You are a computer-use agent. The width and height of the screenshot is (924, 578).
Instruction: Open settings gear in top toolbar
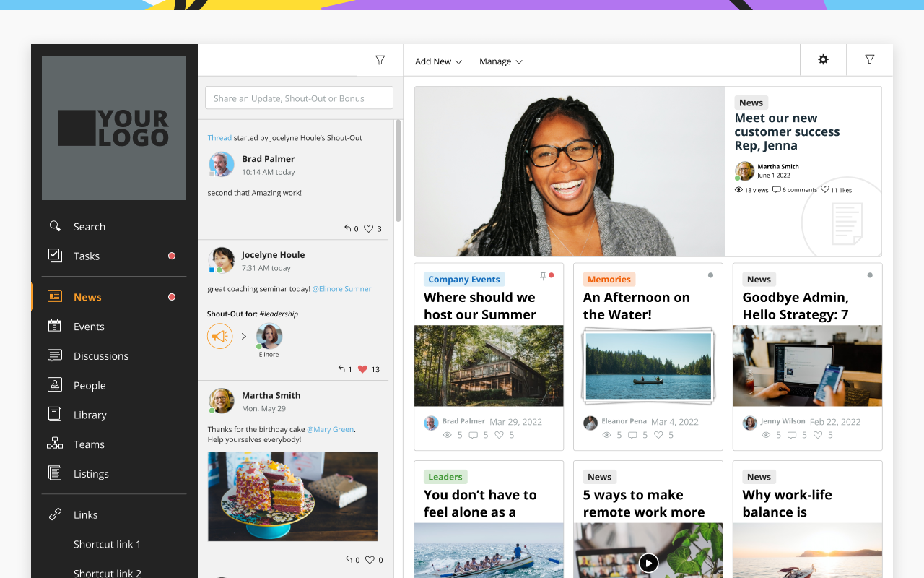point(823,60)
